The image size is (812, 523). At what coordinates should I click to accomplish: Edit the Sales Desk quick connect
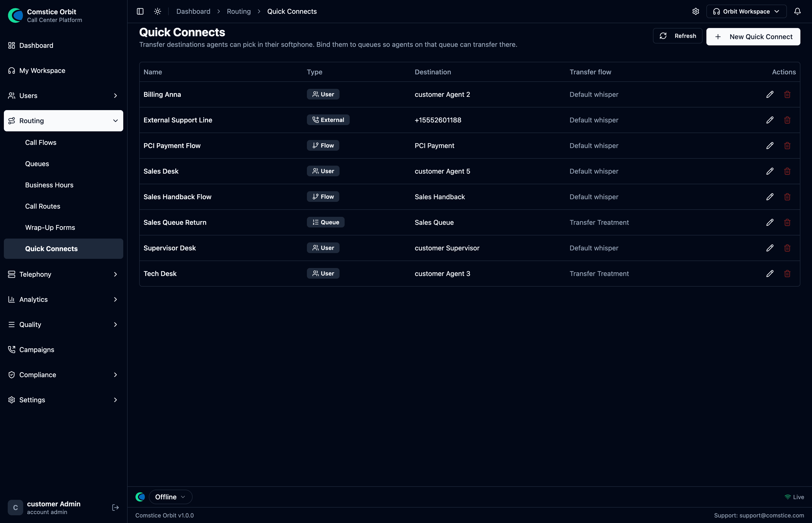tap(770, 171)
